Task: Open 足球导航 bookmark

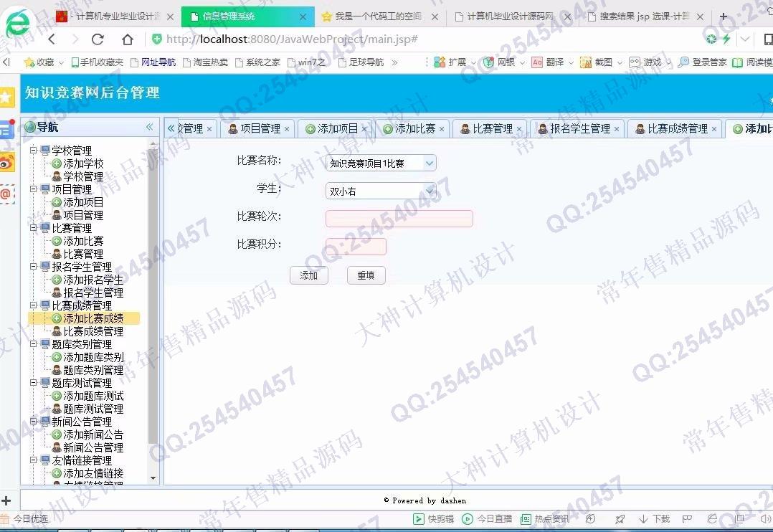Action: pos(361,62)
